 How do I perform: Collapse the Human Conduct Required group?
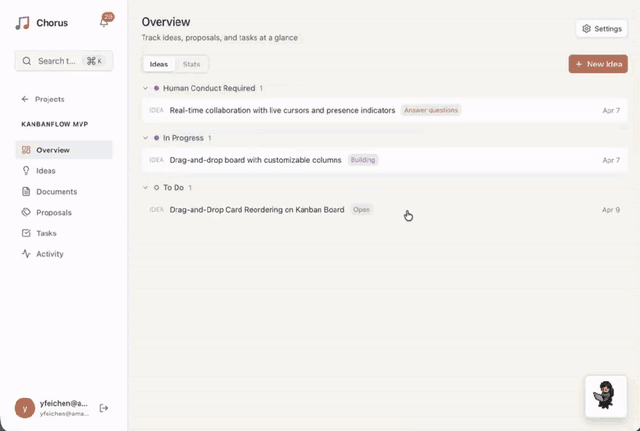point(145,88)
